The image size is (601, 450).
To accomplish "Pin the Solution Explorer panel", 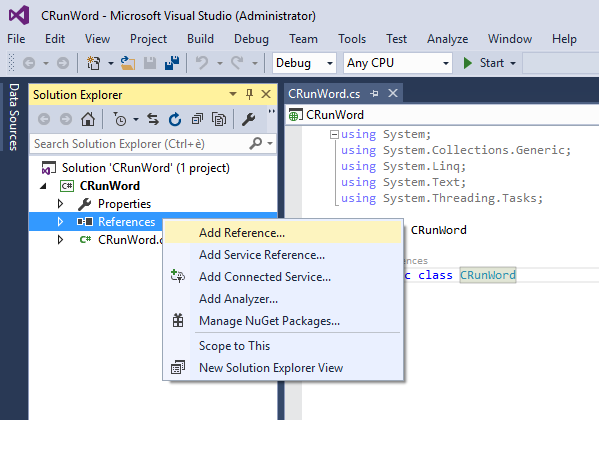I will pos(250,94).
